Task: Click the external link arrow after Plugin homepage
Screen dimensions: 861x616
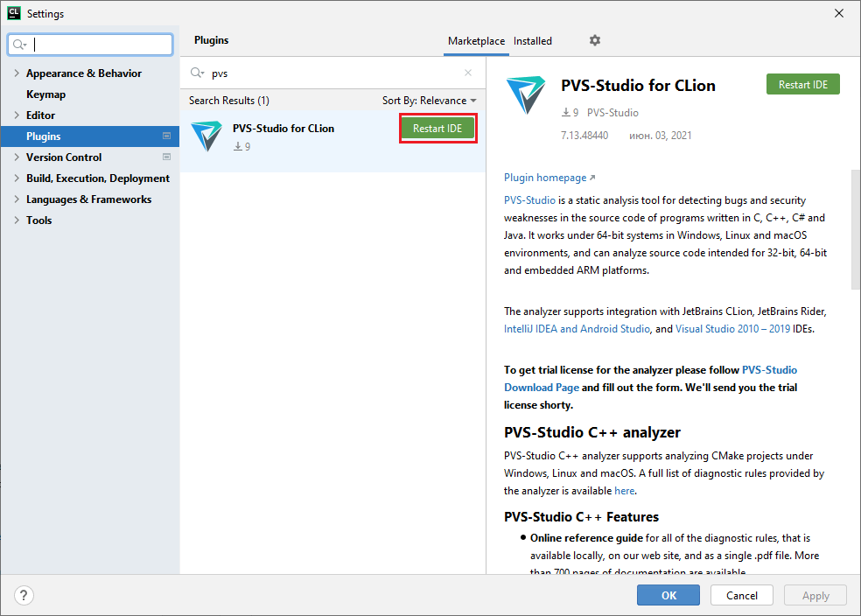Action: [x=591, y=178]
